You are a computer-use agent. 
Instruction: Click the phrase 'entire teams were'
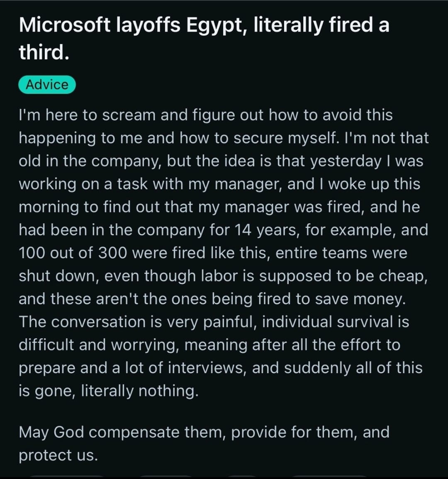point(341,253)
